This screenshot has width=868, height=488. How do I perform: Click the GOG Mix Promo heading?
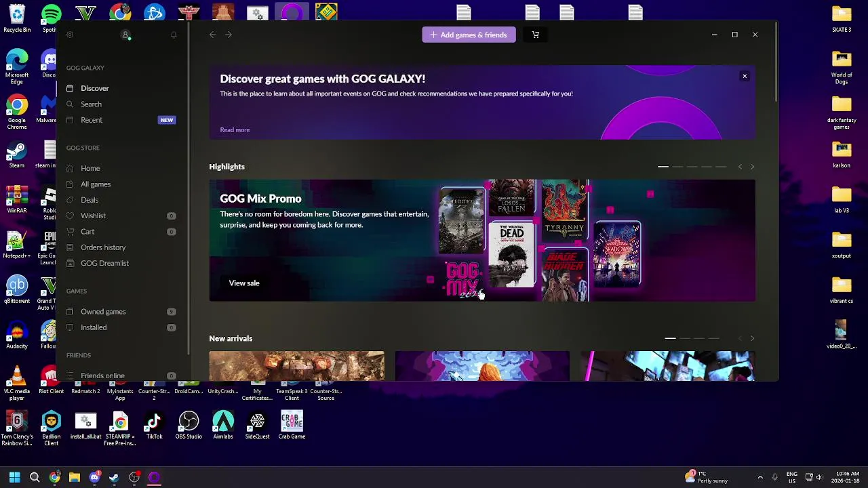260,199
